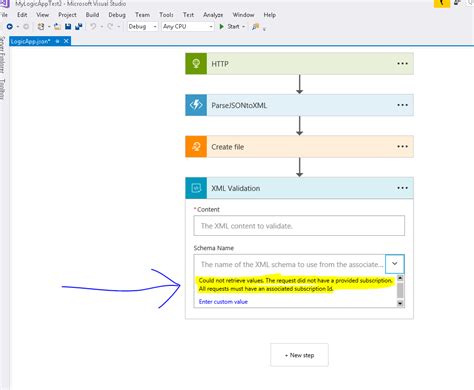This screenshot has width=474, height=390.
Task: Expand the Start button dropdown arrow
Action: [x=244, y=27]
